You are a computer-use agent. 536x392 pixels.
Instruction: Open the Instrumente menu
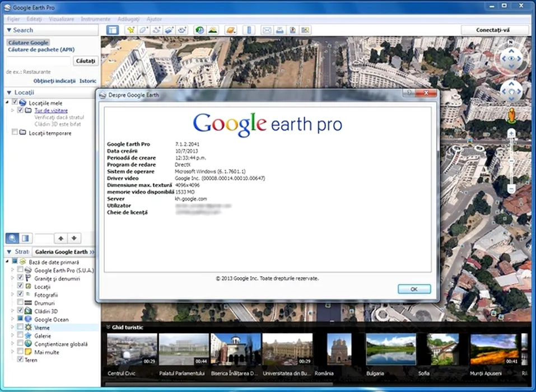click(95, 19)
